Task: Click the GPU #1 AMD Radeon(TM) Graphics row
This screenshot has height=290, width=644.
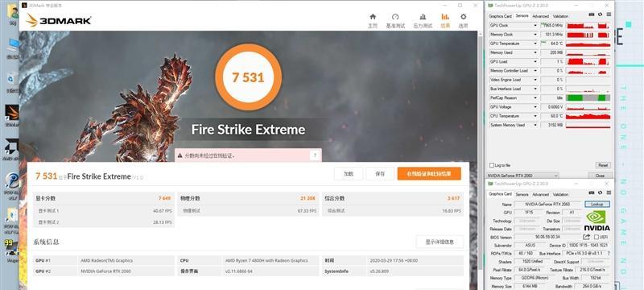Action: [x=104, y=260]
